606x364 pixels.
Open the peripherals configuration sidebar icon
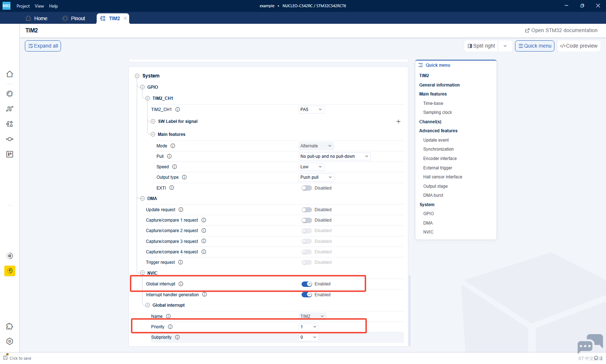[x=10, y=124]
